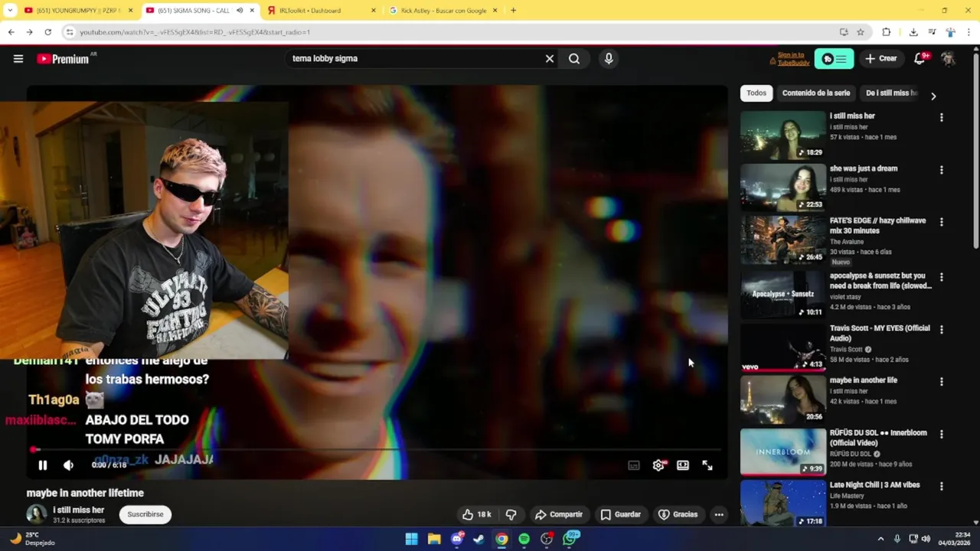Open the 18:29 'I still miss her' thumbnail
The height and width of the screenshot is (551, 980).
(783, 135)
